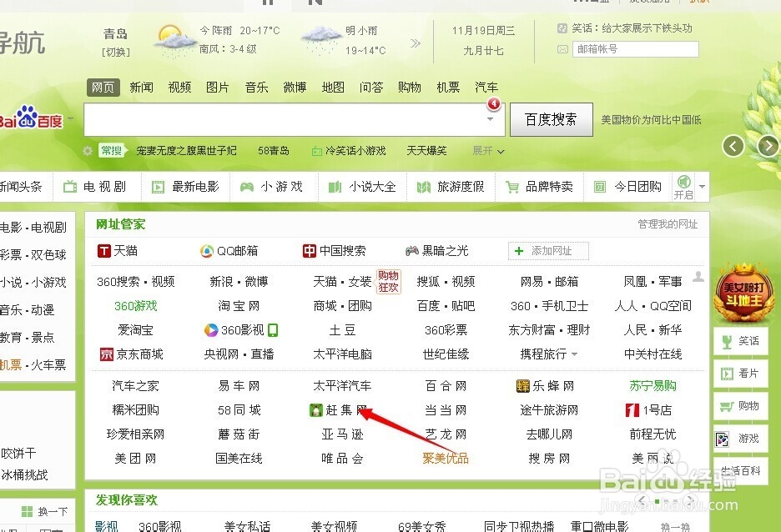781x532 pixels.
Task: Click the settings gear beside 常搜
Action: pyautogui.click(x=88, y=150)
